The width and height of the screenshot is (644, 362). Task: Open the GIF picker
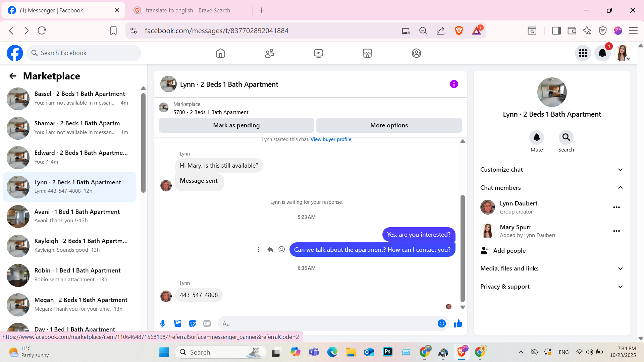coord(207,323)
